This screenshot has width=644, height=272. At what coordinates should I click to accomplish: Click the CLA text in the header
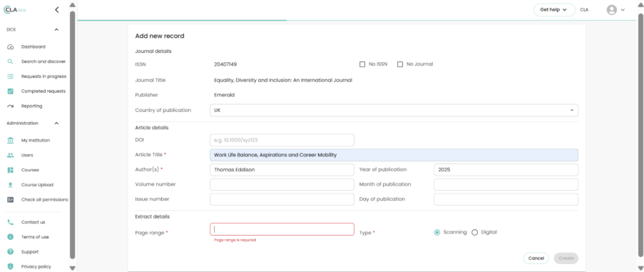pyautogui.click(x=584, y=10)
